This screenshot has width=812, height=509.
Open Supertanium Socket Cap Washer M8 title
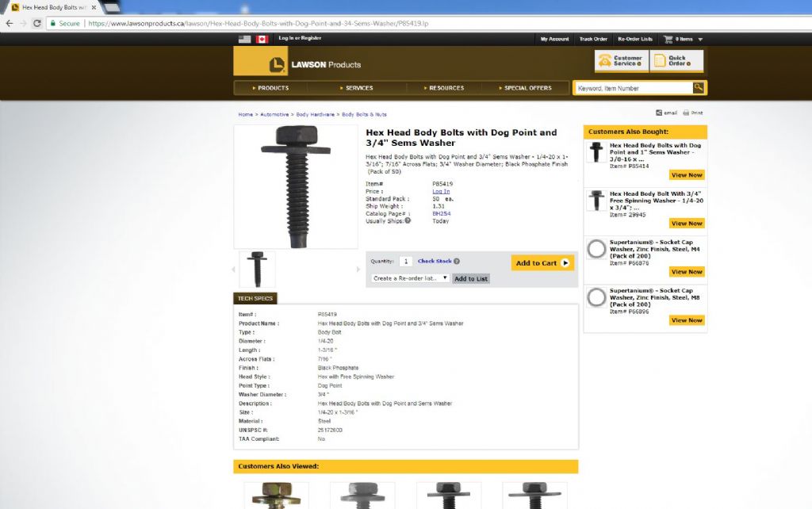point(654,298)
